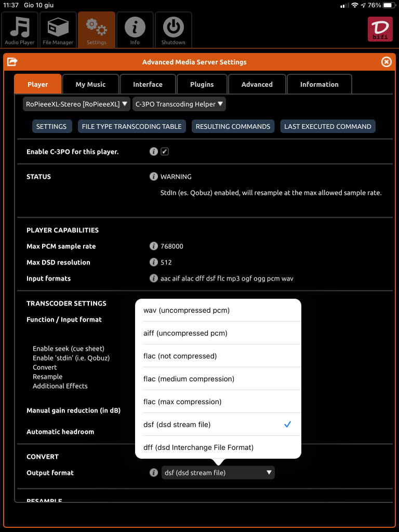The width and height of the screenshot is (399, 532).
Task: Click the location arrow status icon
Action: coord(363,5)
